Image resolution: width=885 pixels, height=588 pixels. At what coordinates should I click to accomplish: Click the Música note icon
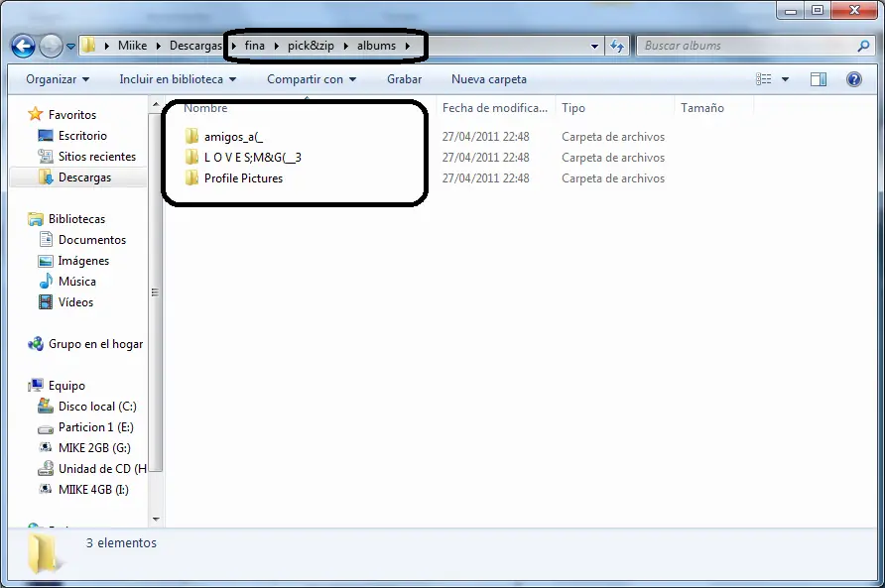pyautogui.click(x=46, y=281)
